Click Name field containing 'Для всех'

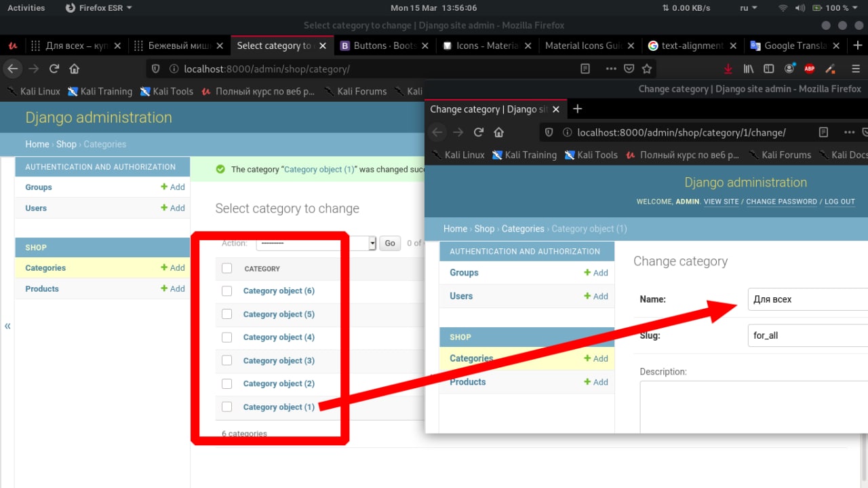tap(808, 299)
